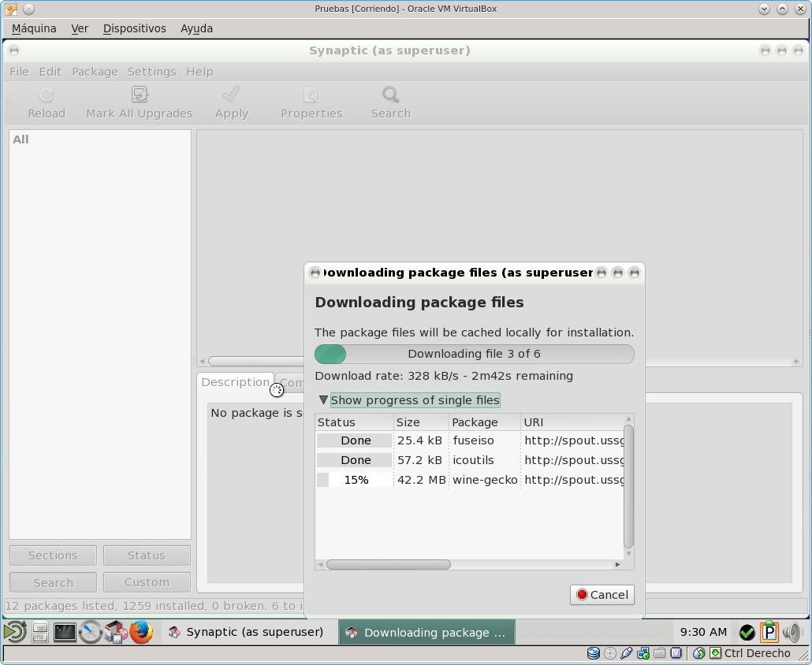Click the system start menu icon
The image size is (812, 665).
(15, 632)
